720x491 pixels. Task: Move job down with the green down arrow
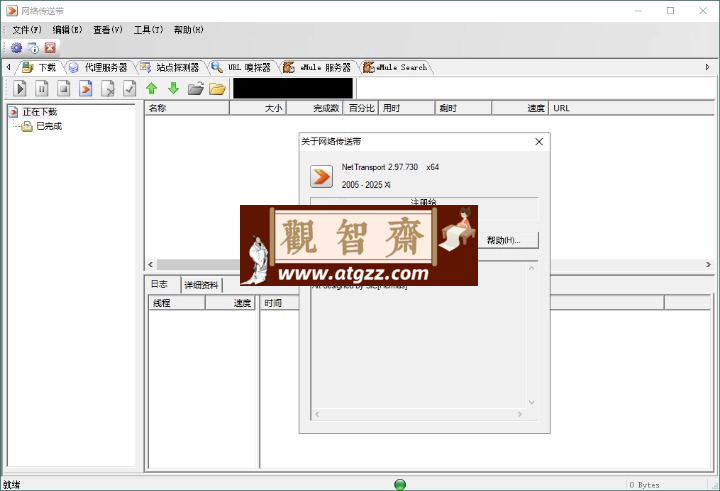[x=173, y=88]
